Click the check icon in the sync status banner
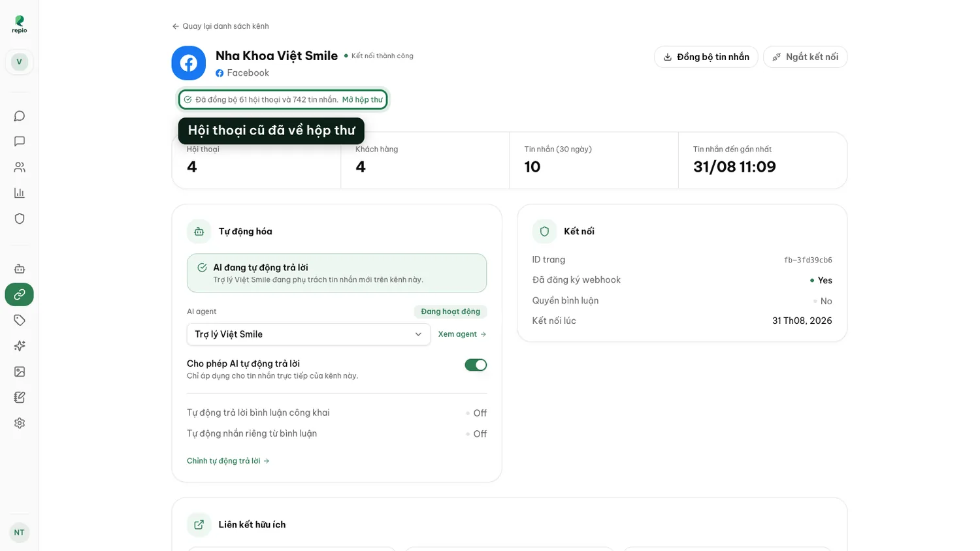The image size is (980, 551). pyautogui.click(x=188, y=100)
